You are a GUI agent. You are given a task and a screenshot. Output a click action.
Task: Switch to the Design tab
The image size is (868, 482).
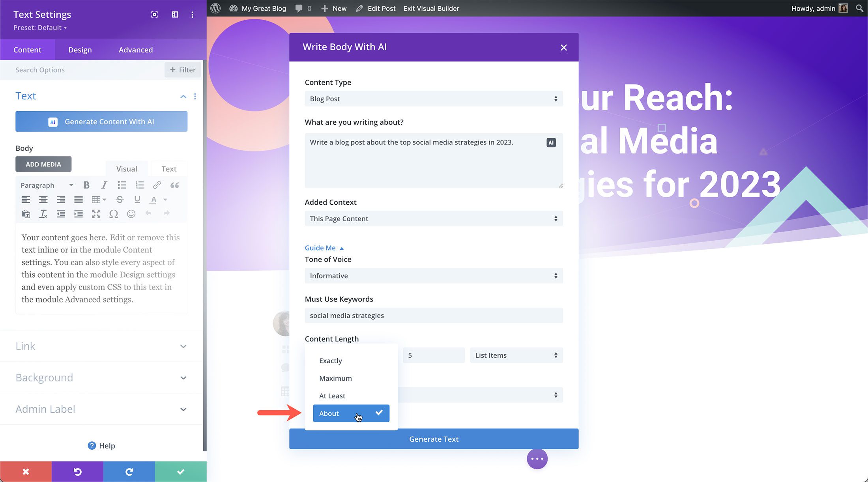click(80, 50)
